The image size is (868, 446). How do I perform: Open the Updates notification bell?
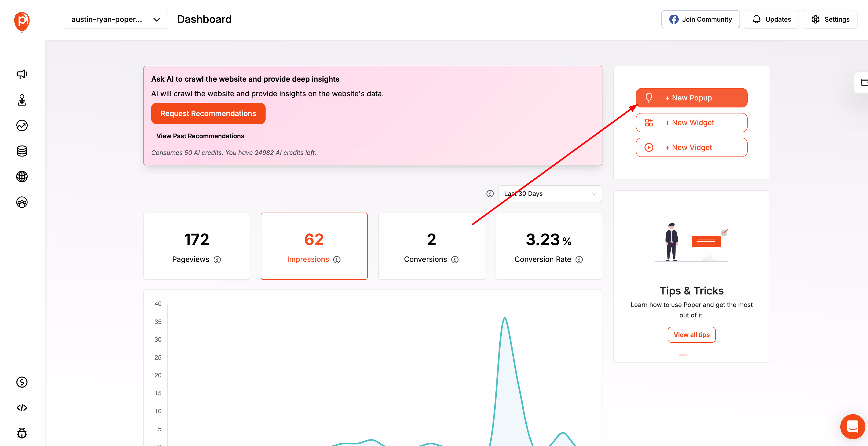[x=771, y=19]
